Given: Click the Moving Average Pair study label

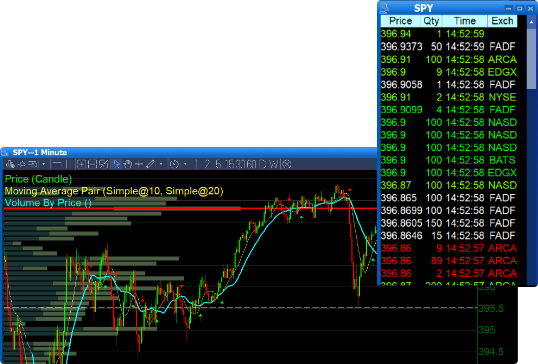Looking at the screenshot, I should (114, 191).
